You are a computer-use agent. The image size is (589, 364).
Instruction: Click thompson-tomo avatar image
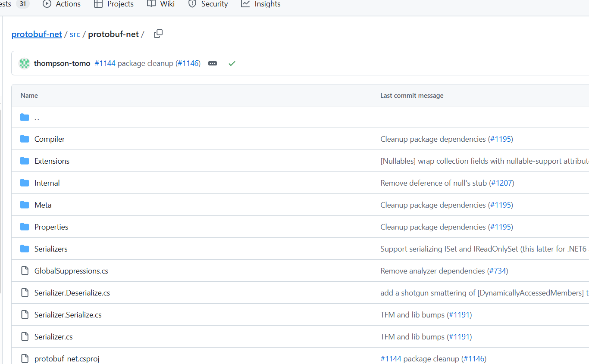(x=24, y=63)
